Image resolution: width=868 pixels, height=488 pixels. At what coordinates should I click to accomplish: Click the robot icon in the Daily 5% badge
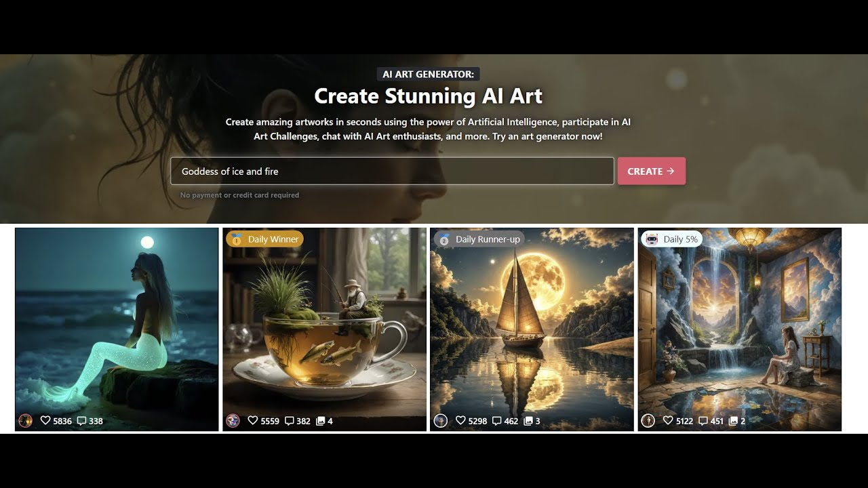[653, 239]
